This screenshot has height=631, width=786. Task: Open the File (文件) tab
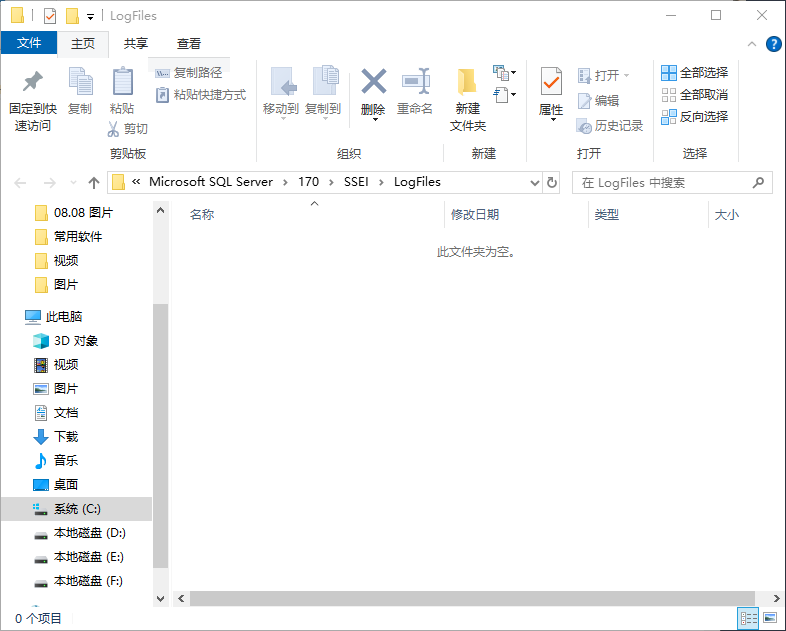pyautogui.click(x=29, y=43)
